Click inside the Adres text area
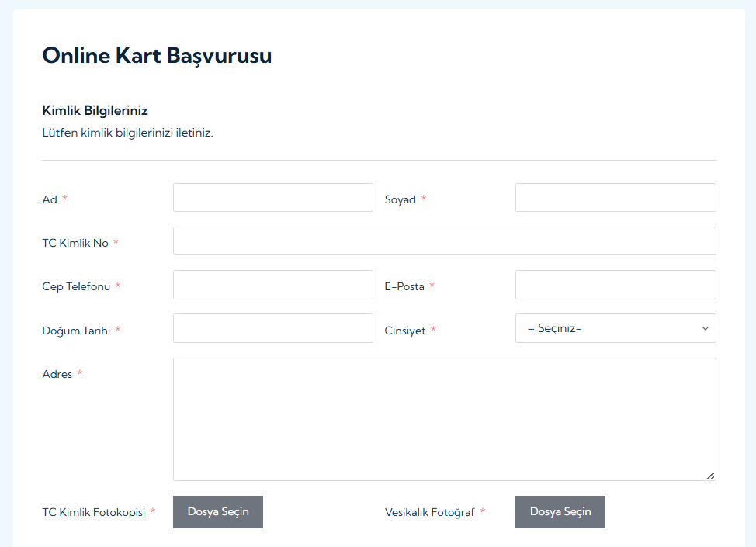 point(444,419)
